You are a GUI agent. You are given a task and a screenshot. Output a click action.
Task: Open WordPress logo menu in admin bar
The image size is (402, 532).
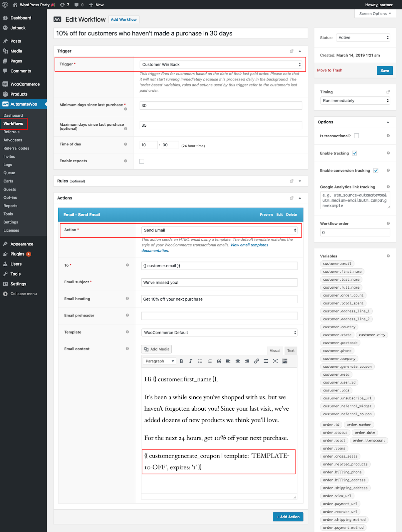click(5, 5)
